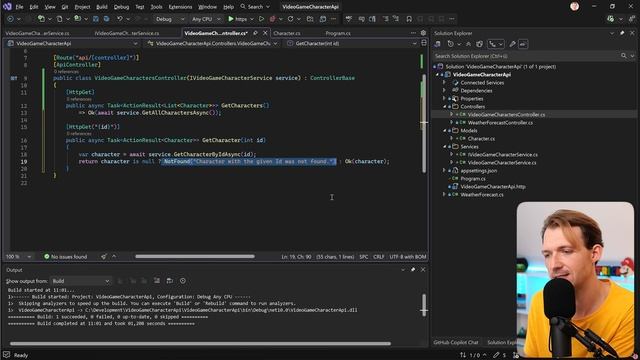640x360 pixels.
Task: Click the bookmark icon in main toolbar
Action: [409, 19]
